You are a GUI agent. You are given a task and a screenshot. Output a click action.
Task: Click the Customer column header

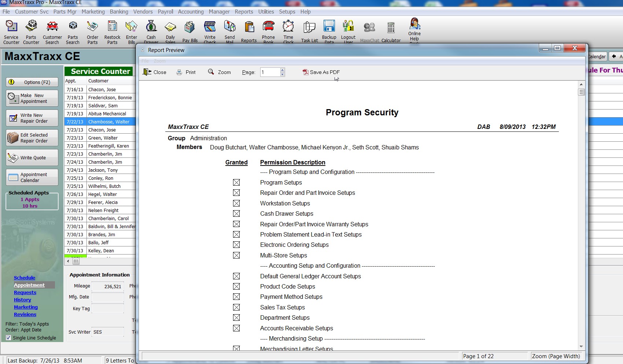coord(111,81)
